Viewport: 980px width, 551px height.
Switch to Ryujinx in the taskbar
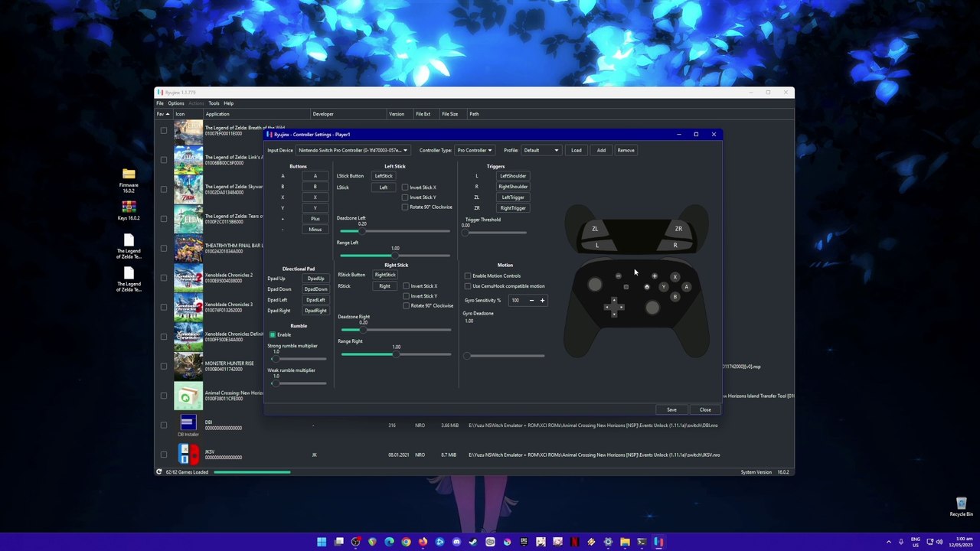658,542
